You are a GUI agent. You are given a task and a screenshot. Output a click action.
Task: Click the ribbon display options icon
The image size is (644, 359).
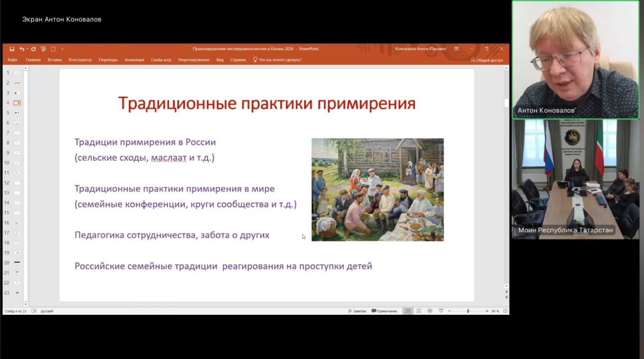(x=456, y=49)
